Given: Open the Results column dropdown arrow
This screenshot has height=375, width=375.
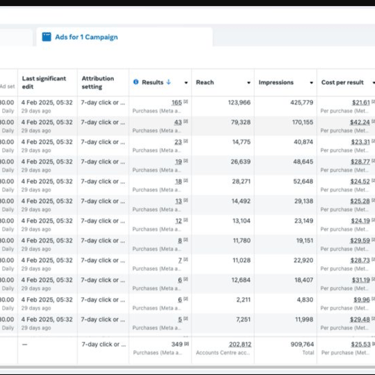Looking at the screenshot, I should click(186, 83).
